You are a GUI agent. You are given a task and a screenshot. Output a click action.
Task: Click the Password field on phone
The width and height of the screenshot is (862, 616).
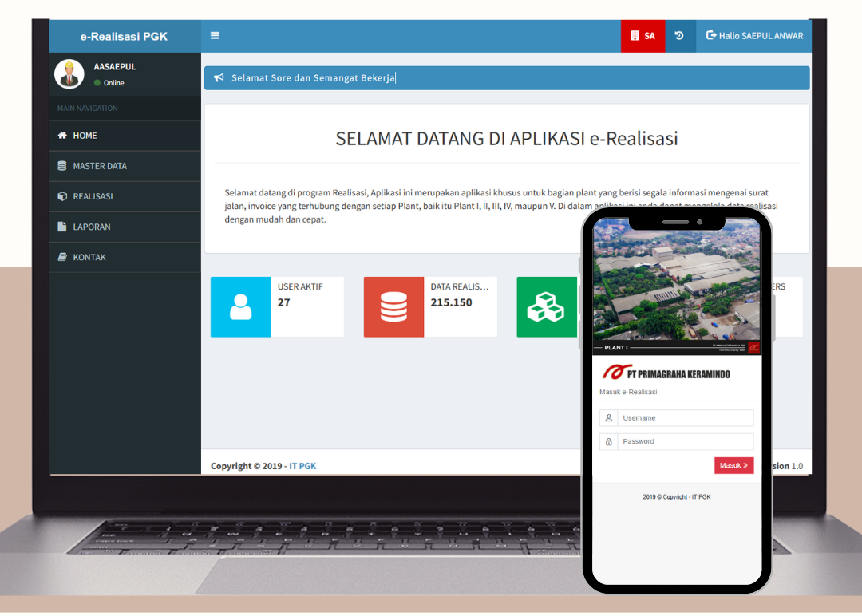tap(685, 442)
